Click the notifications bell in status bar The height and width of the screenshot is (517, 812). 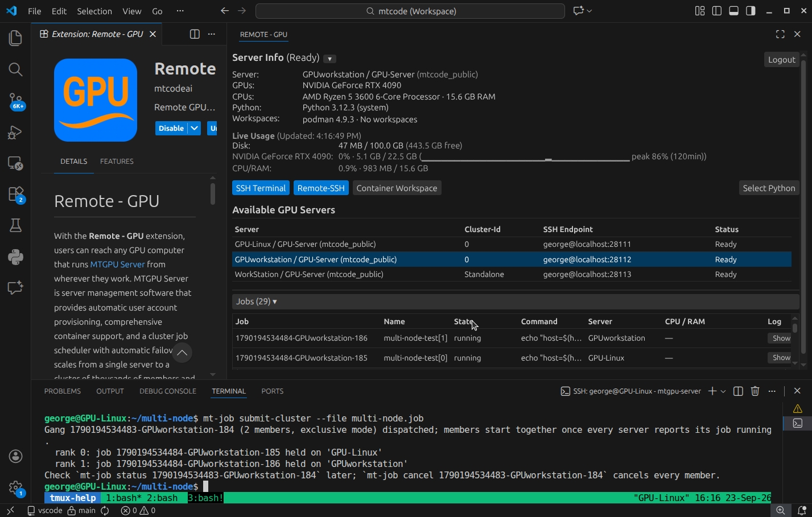(x=802, y=511)
